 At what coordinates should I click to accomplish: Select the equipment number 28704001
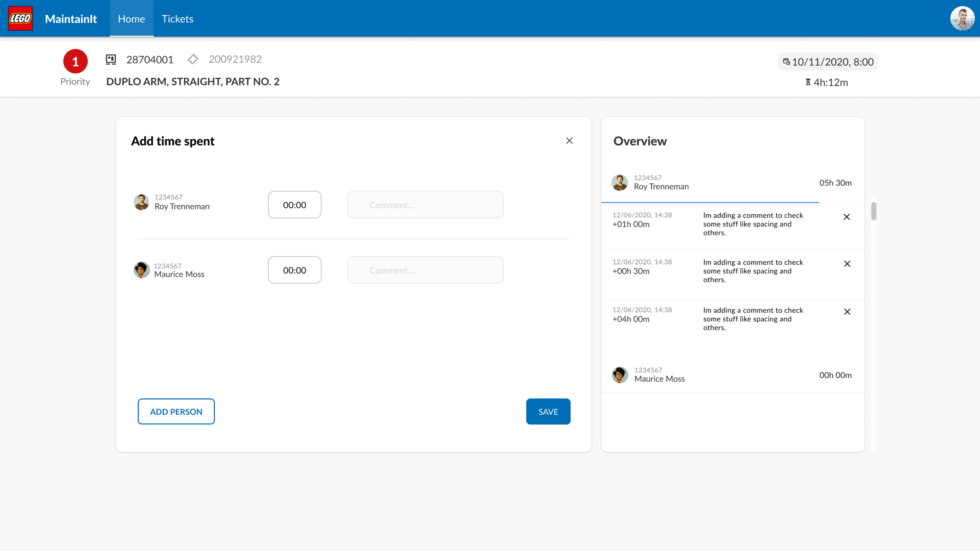(150, 60)
